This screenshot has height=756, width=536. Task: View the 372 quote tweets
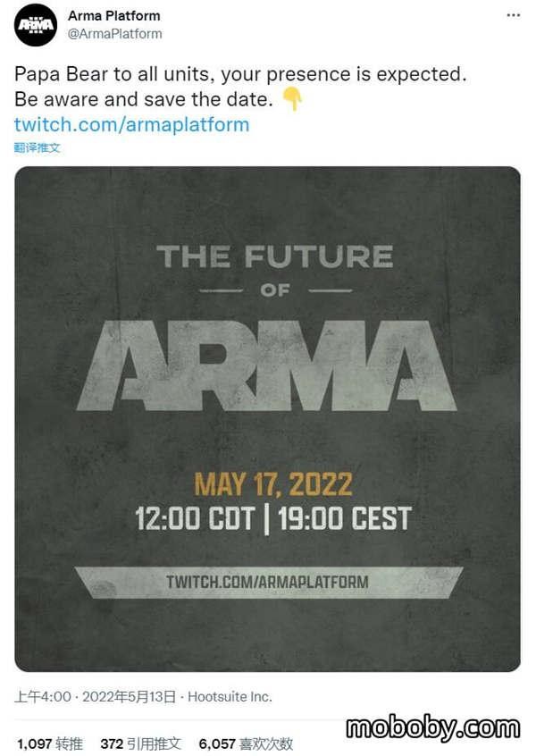click(x=141, y=743)
